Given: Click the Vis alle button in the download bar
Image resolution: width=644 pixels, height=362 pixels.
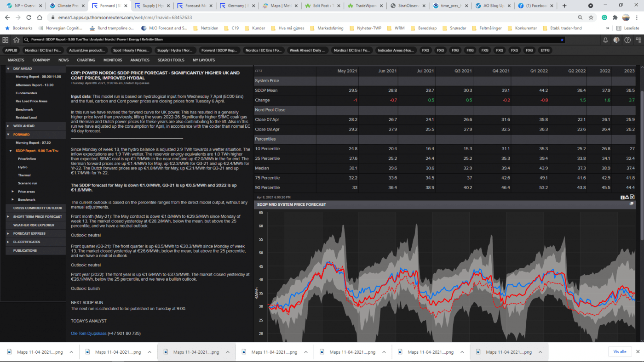Looking at the screenshot, I should pos(620,351).
